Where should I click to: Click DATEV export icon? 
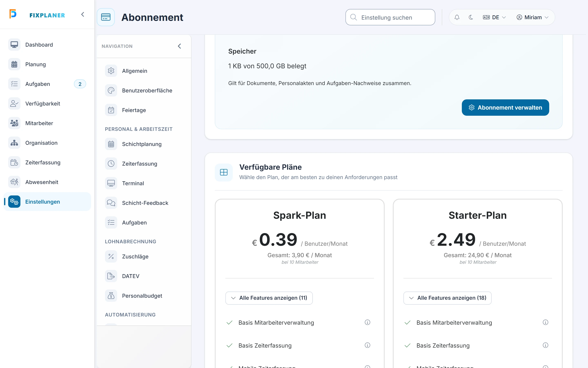111,276
